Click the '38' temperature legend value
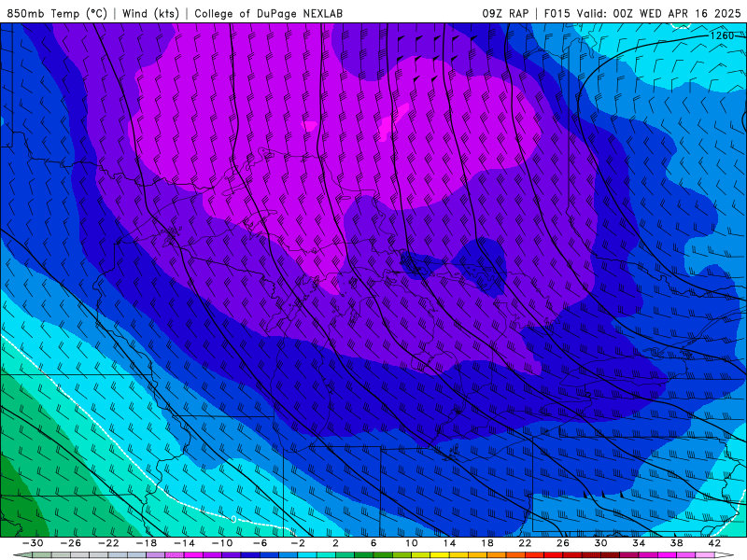 676,543
